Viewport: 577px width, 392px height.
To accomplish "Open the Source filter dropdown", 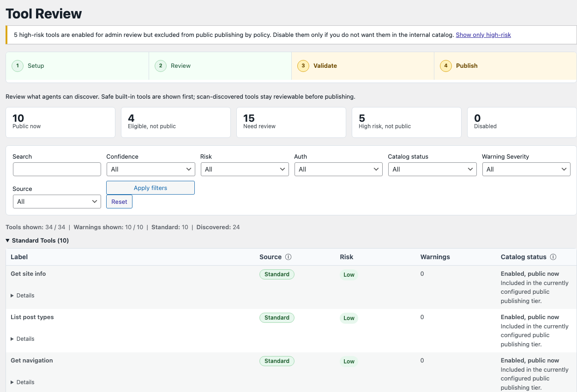I will point(57,202).
